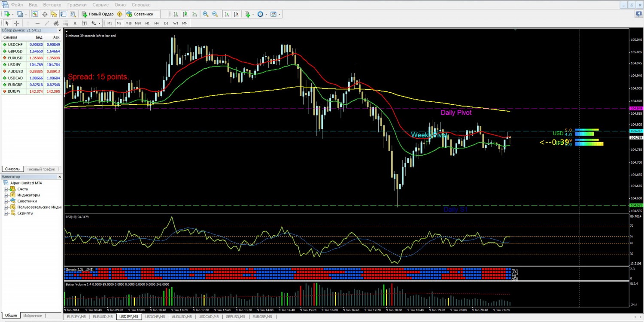Open the periods clock icon

pyautogui.click(x=260, y=14)
